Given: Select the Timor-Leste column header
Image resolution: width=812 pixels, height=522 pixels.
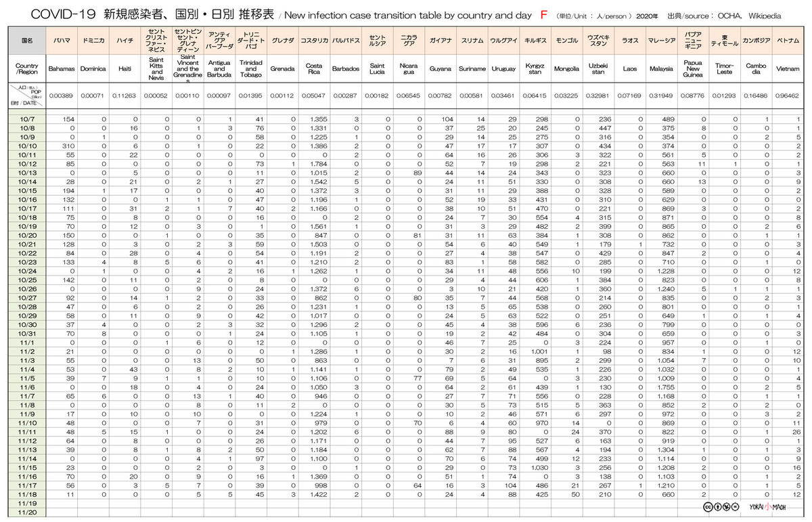Looking at the screenshot, I should pos(724,68).
